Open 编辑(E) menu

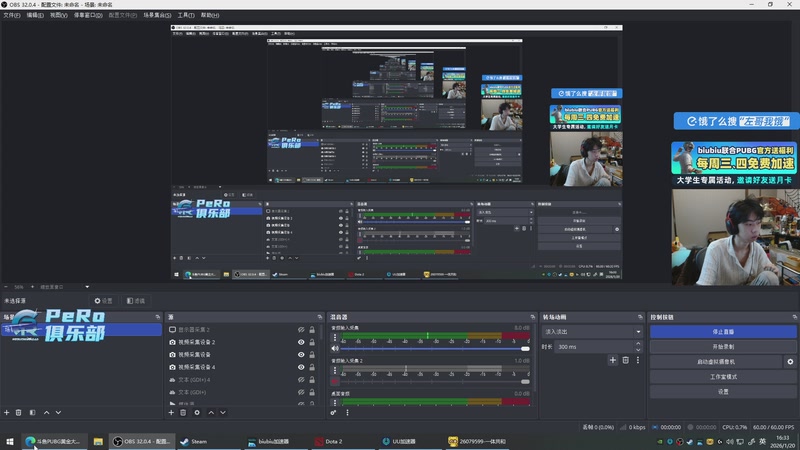35,15
